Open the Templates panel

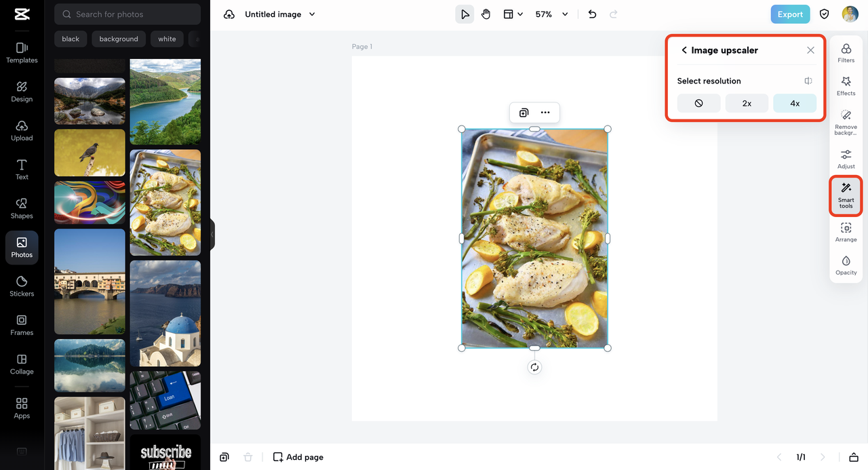point(22,52)
